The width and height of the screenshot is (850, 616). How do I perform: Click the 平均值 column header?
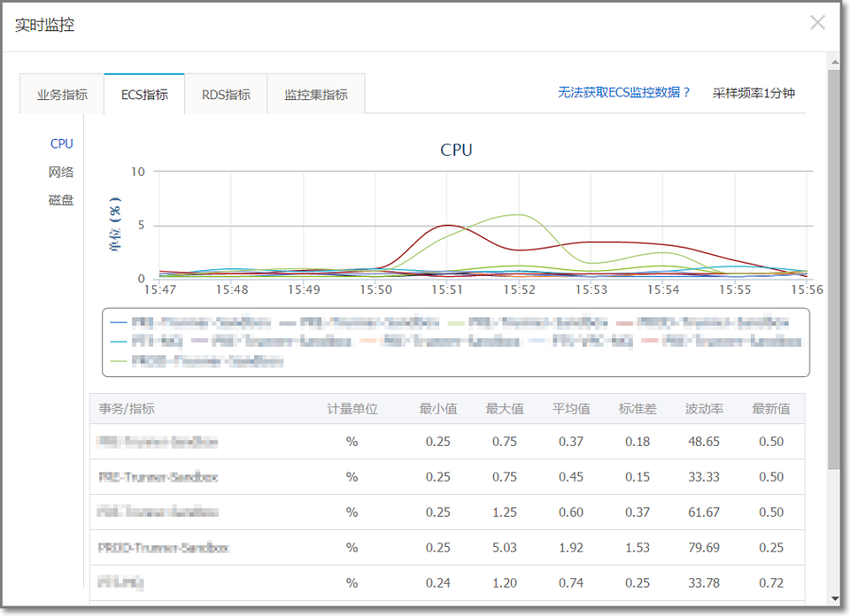pos(571,408)
